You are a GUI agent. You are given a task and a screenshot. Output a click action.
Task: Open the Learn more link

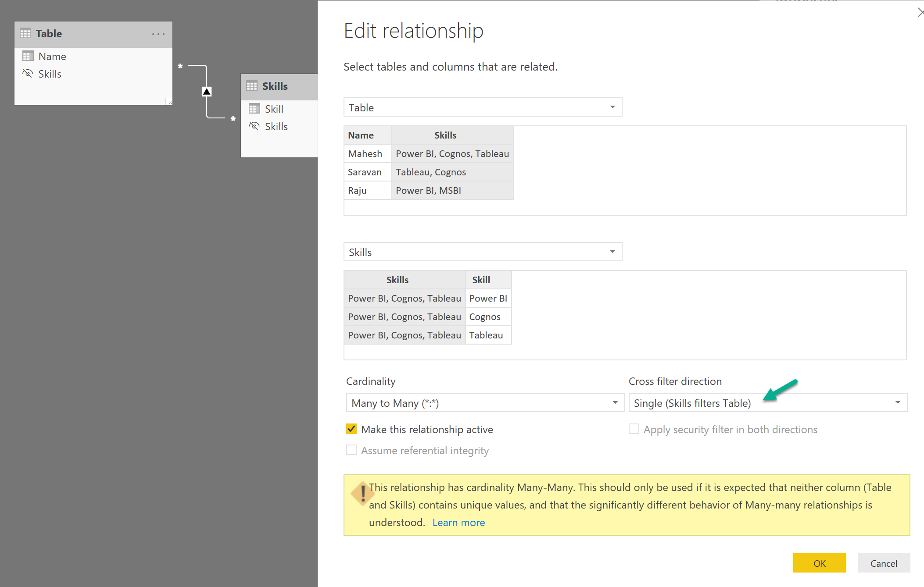458,522
